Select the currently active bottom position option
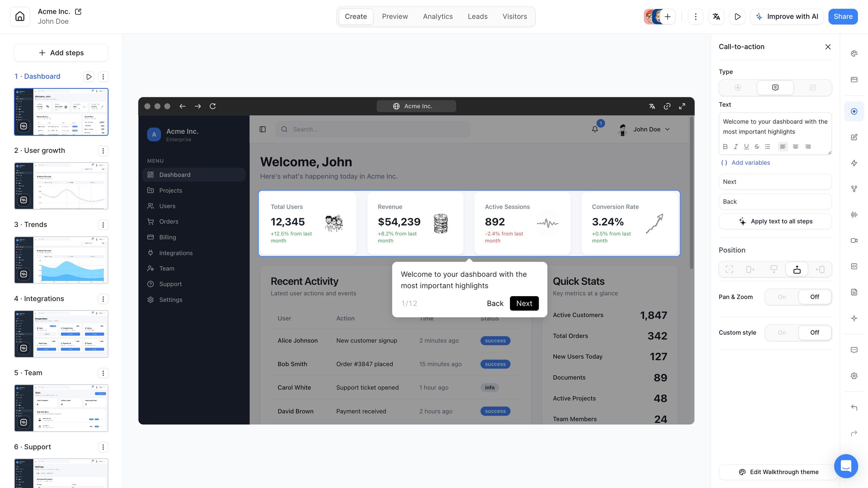 click(x=797, y=270)
